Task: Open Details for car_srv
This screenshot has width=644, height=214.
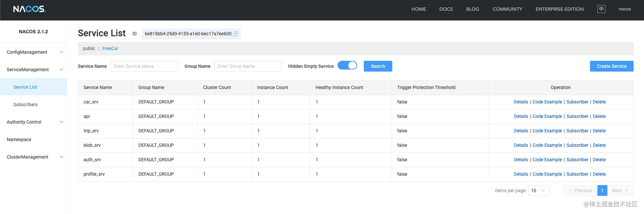Action: (x=521, y=102)
